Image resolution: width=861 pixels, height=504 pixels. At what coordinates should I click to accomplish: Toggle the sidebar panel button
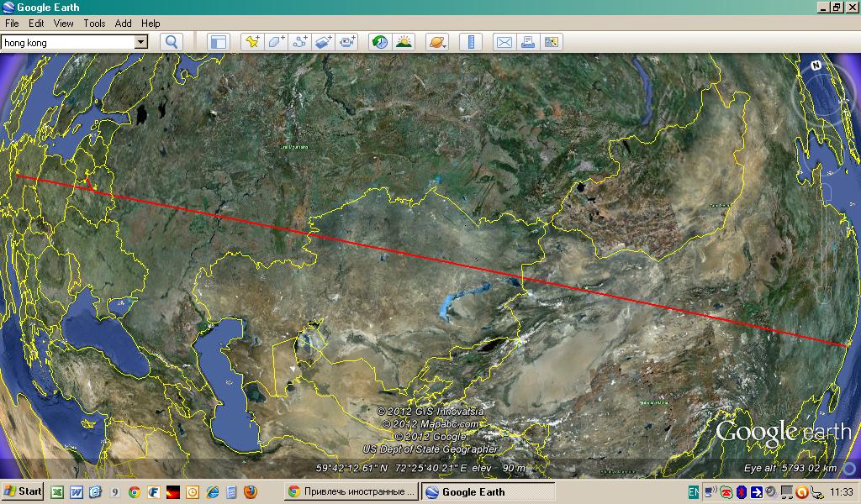point(219,42)
